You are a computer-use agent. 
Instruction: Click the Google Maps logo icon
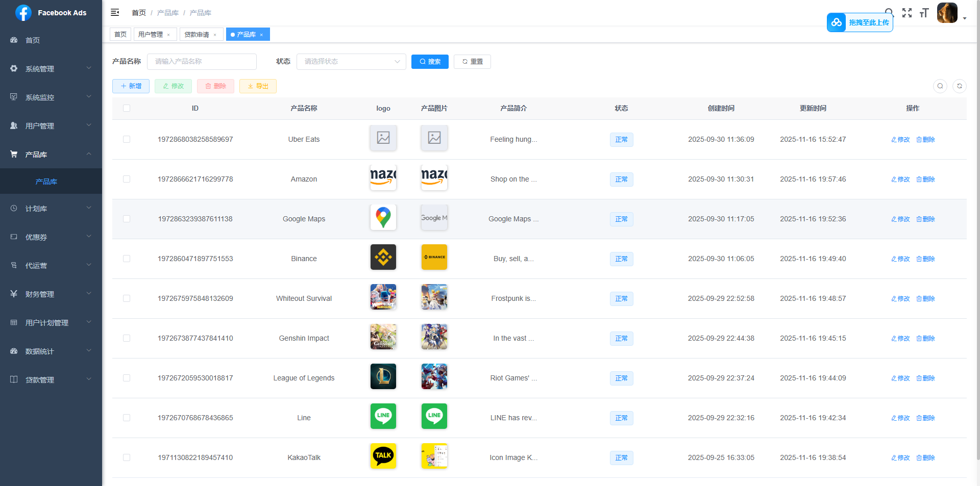pyautogui.click(x=383, y=217)
